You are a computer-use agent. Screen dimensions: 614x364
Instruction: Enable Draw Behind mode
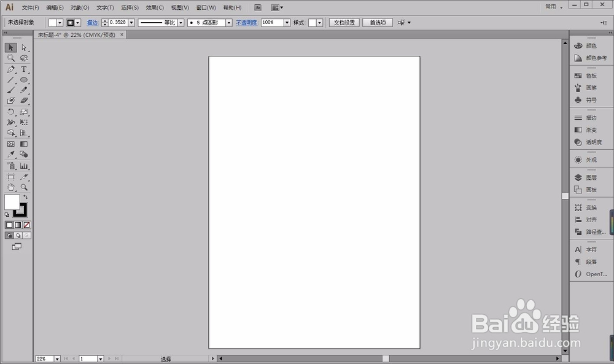[18, 236]
